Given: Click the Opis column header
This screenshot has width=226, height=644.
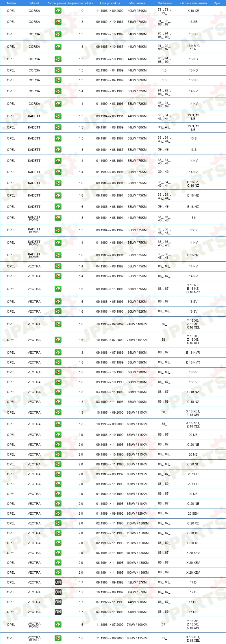Looking at the screenshot, I should click(x=217, y=3).
